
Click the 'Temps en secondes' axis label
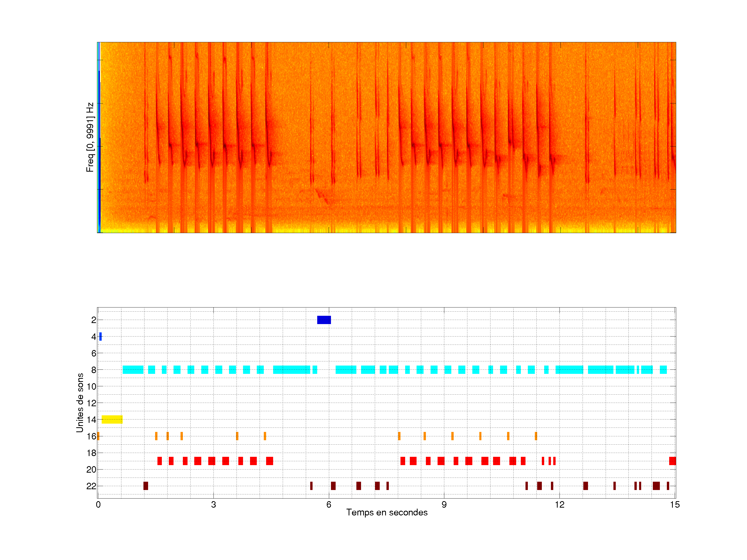(x=387, y=512)
